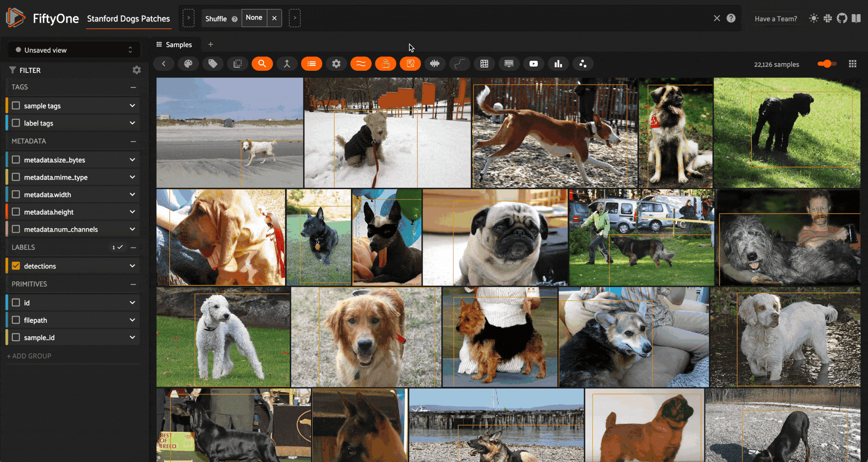Expand metadata.mime_type filter chevron
The image size is (868, 462).
click(x=132, y=177)
